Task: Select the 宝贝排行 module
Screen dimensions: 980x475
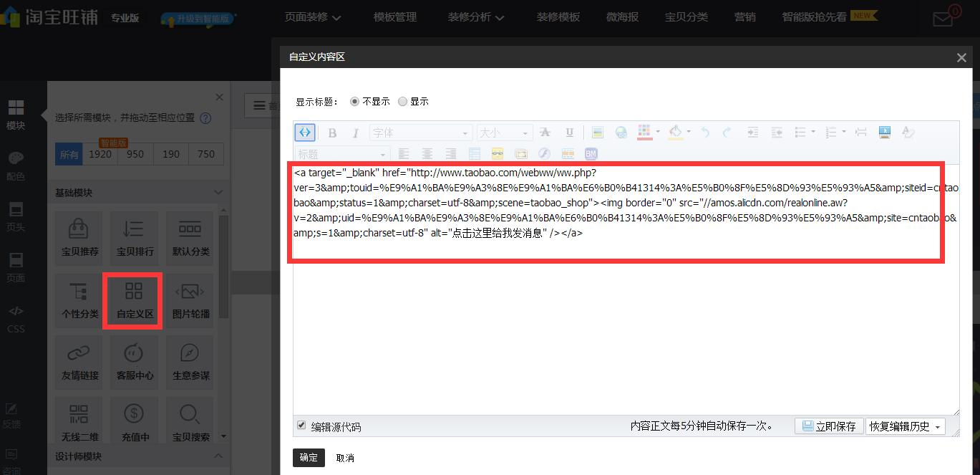Action: click(x=135, y=239)
